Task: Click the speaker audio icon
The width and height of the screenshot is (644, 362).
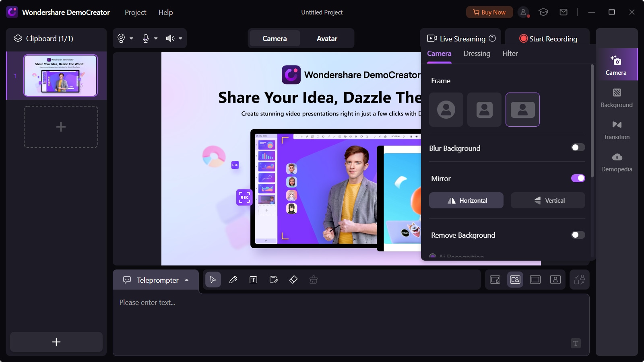Action: (x=170, y=38)
